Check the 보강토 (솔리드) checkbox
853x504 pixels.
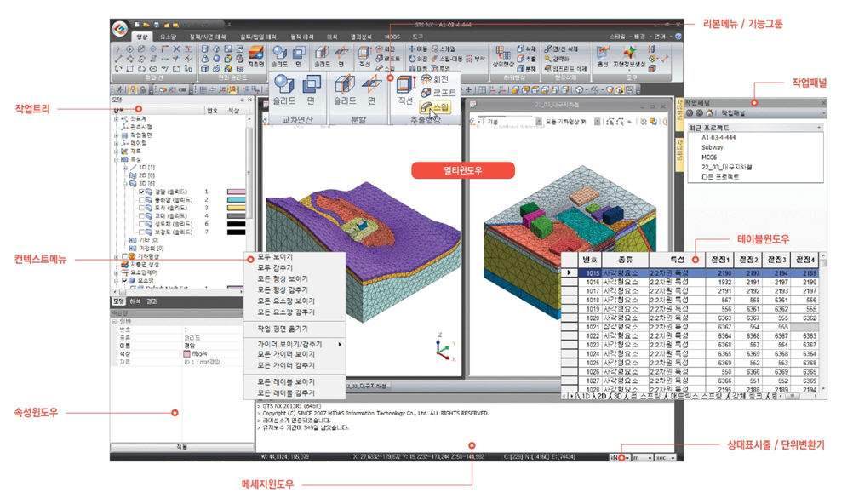(142, 232)
